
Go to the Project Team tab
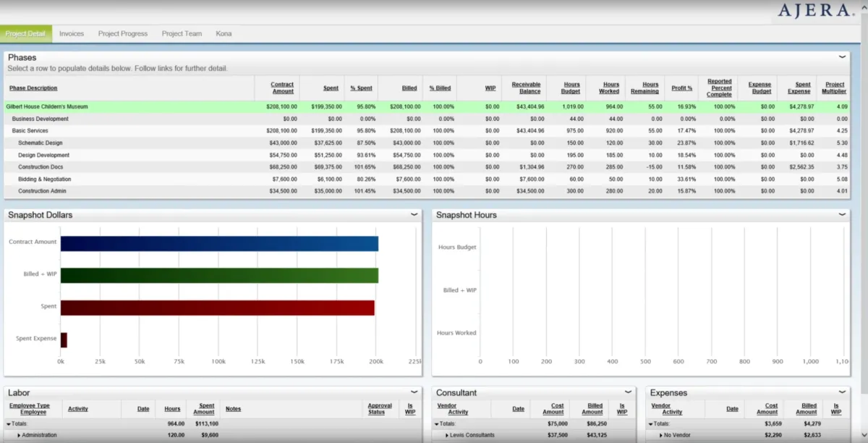[x=182, y=34]
